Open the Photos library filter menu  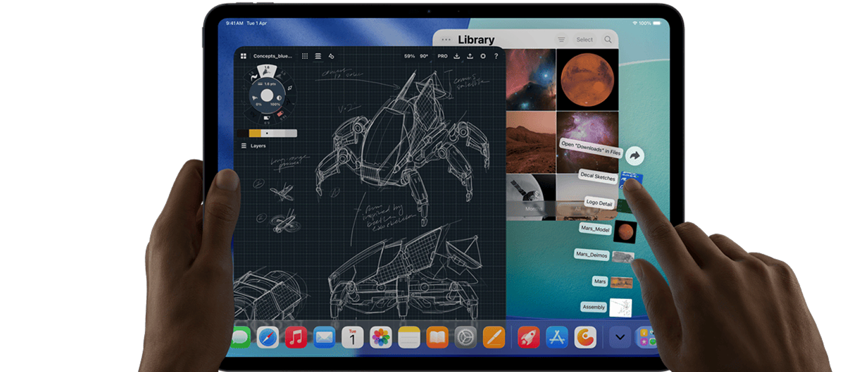(x=561, y=40)
